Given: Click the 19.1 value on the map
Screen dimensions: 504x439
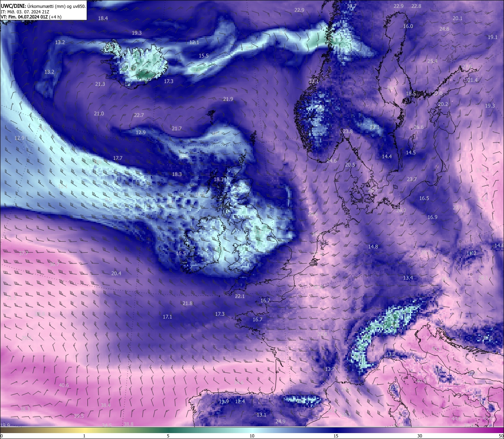Looking at the screenshot, I should coord(493,37).
